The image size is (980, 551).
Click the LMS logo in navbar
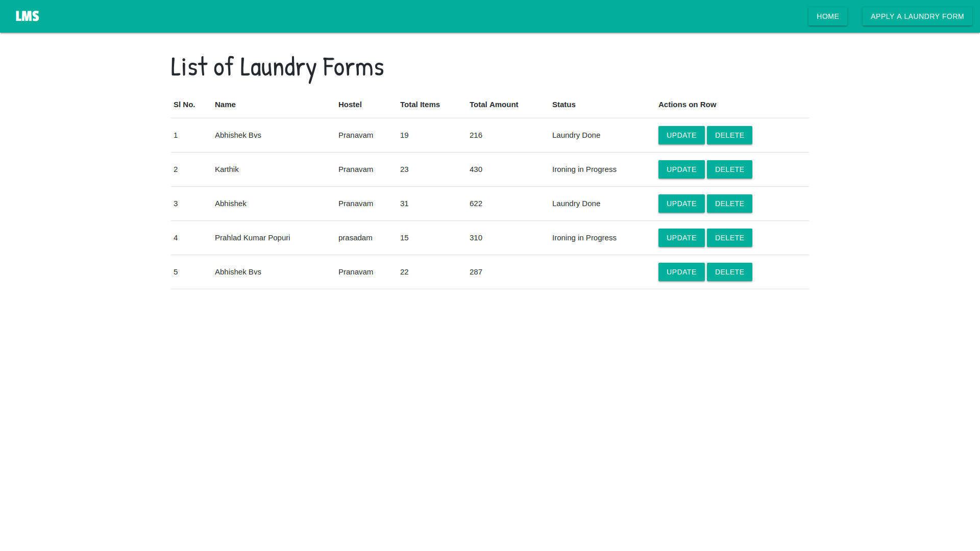27,16
